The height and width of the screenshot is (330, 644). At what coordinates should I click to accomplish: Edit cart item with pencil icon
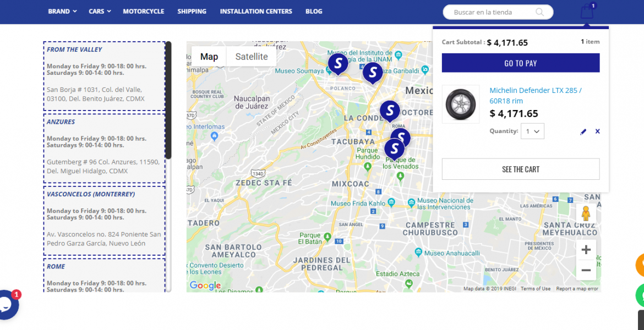coord(583,131)
